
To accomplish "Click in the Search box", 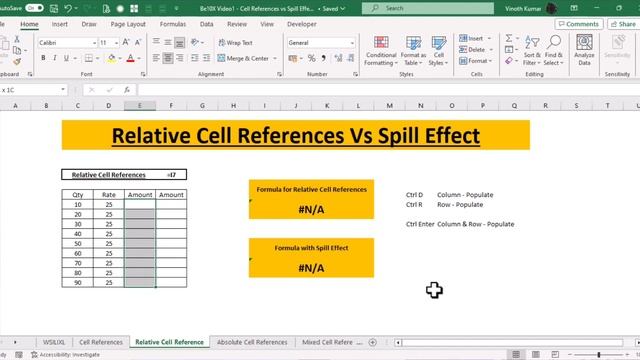I will tap(427, 8).
